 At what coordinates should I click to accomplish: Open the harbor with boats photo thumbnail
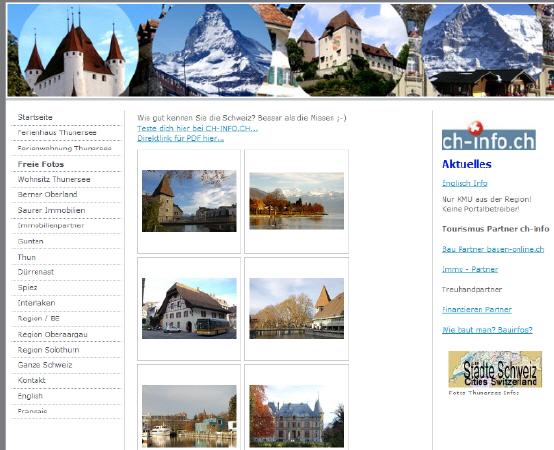[x=189, y=416]
